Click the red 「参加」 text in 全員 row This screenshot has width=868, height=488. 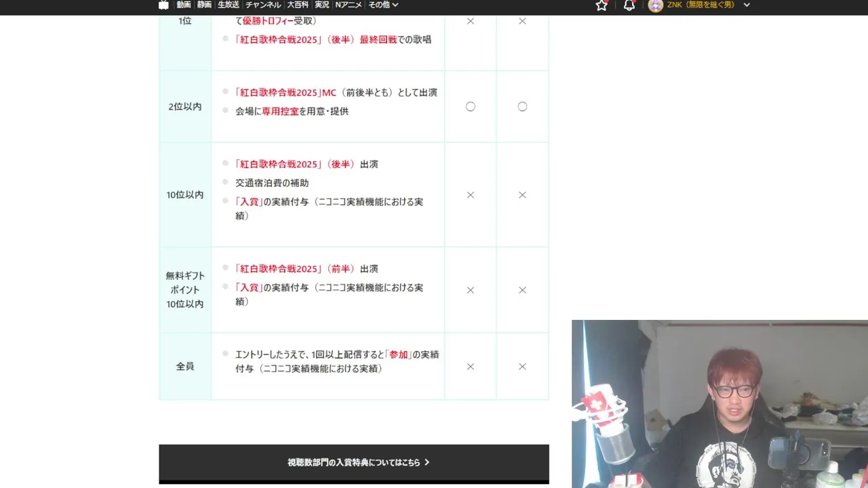[x=399, y=354]
